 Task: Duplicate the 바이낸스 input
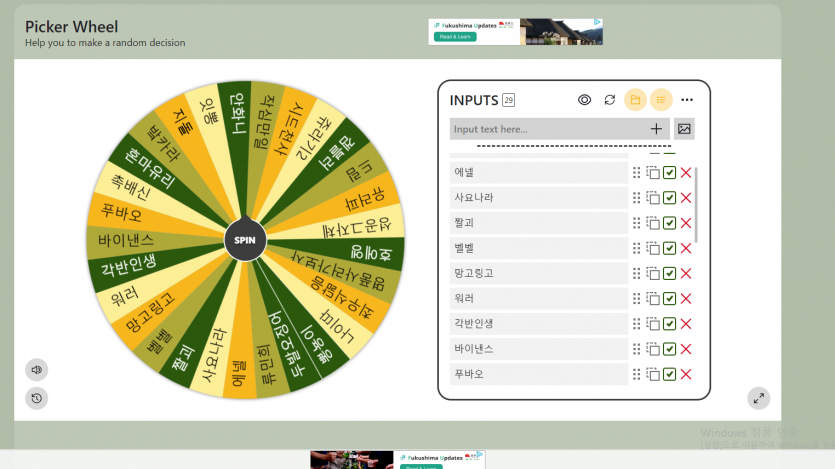[x=653, y=349]
